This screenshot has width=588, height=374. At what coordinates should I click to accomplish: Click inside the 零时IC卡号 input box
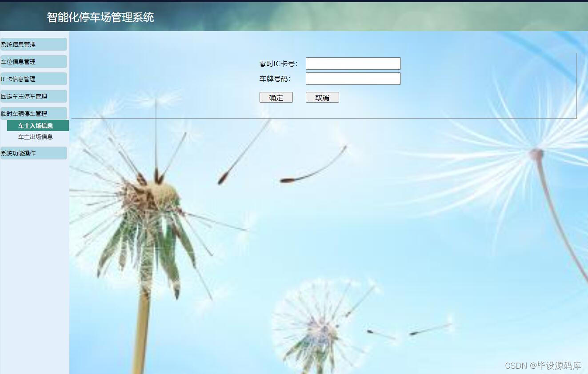click(353, 63)
